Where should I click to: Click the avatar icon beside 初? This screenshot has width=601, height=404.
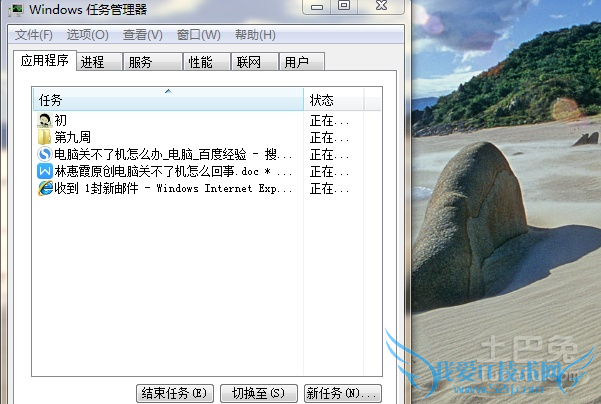44,120
